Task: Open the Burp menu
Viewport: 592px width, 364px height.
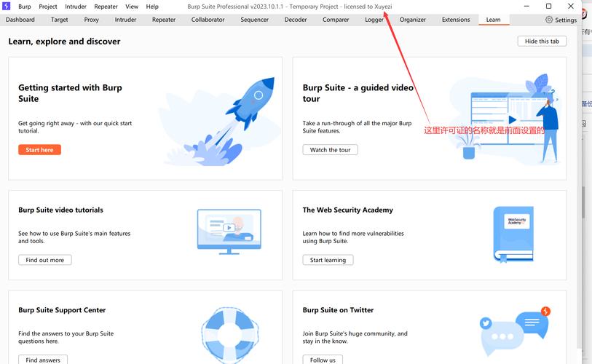Action: [x=25, y=7]
